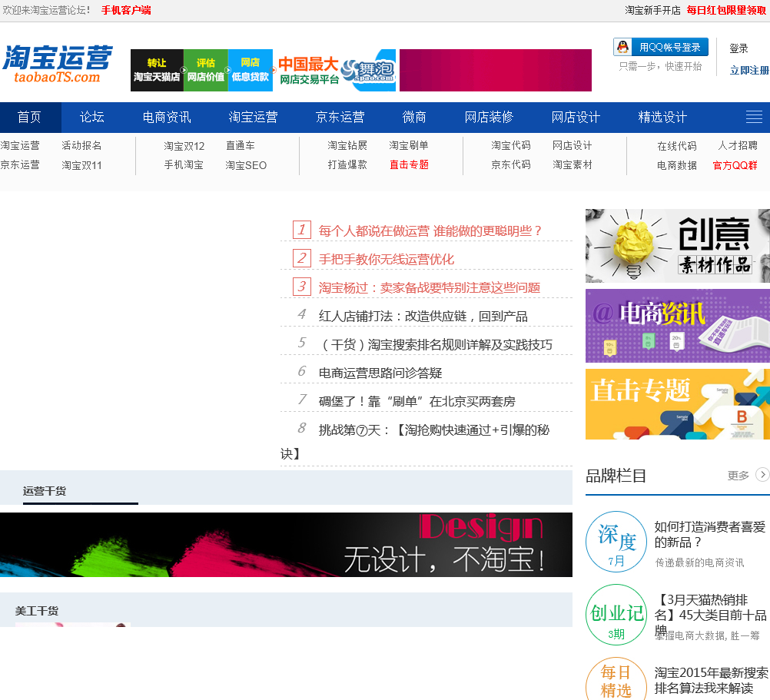Open the 电商资讯 navigation item
The width and height of the screenshot is (770, 700).
click(x=167, y=118)
